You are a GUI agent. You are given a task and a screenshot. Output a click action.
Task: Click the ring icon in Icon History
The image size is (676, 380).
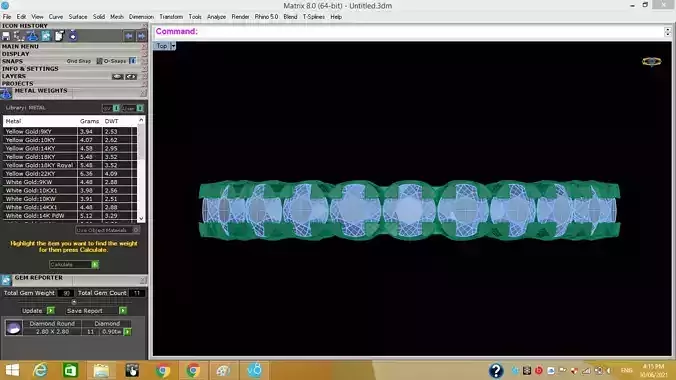[x=72, y=36]
